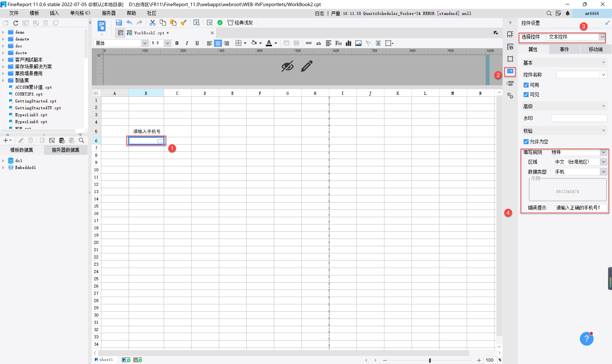Switch to the 服务器数据集 tab
Image resolution: width=612 pixels, height=364 pixels.
pyautogui.click(x=66, y=150)
